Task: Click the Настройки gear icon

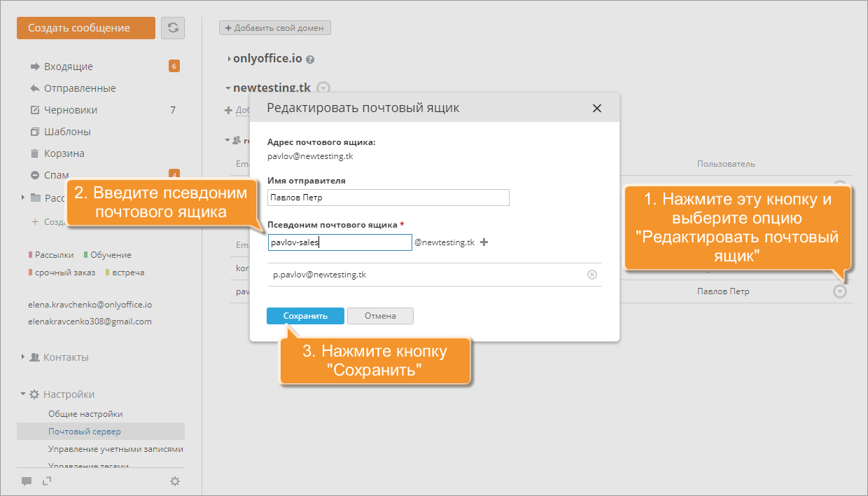Action: [34, 394]
